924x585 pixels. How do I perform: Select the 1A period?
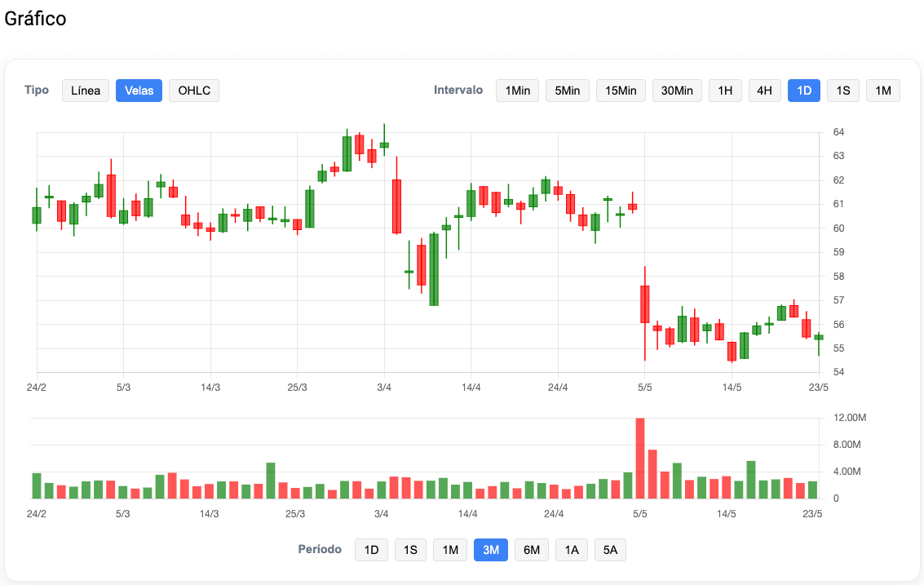pyautogui.click(x=571, y=549)
